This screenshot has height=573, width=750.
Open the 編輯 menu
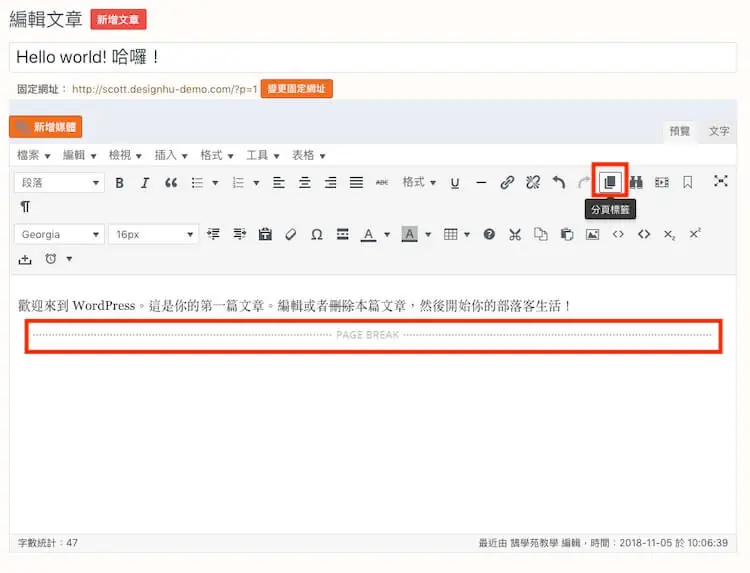click(x=79, y=155)
